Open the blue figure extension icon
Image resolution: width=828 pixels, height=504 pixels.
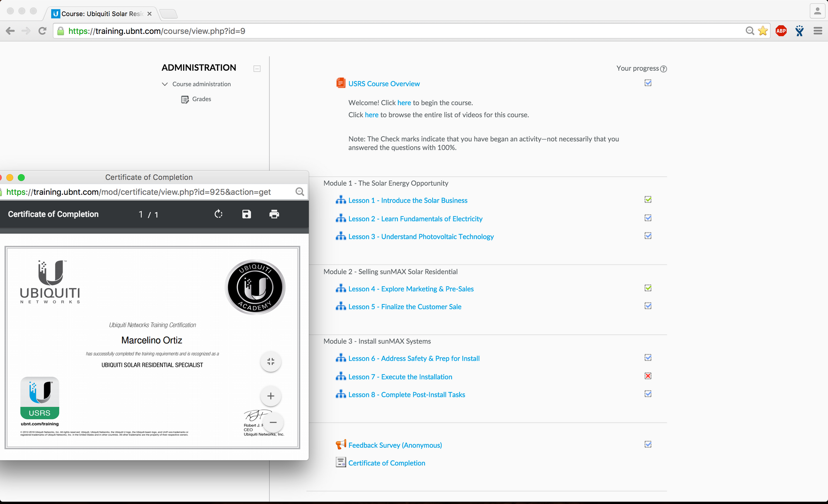click(799, 31)
